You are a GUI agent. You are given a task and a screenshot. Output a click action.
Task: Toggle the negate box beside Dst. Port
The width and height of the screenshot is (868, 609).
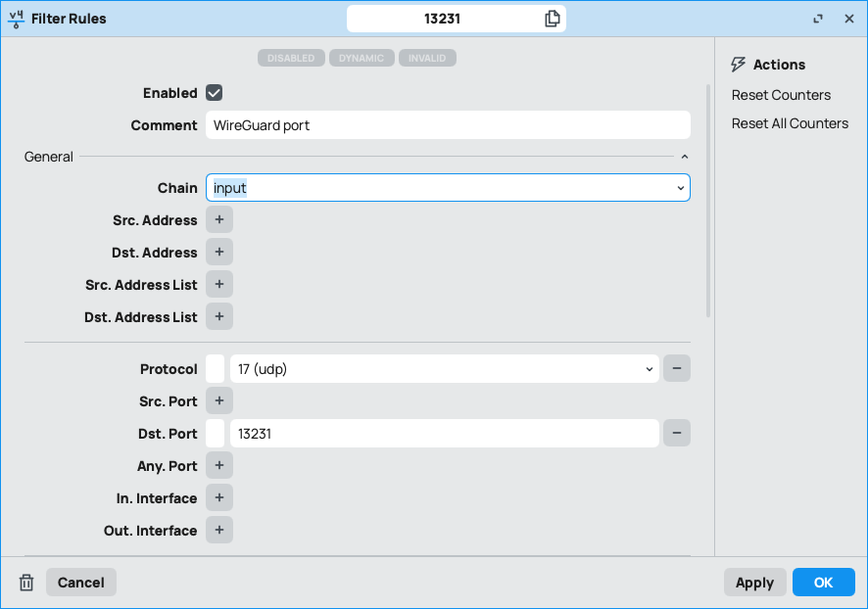click(216, 434)
